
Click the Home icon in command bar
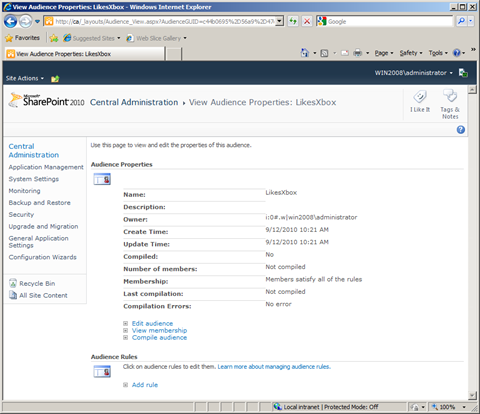click(305, 53)
